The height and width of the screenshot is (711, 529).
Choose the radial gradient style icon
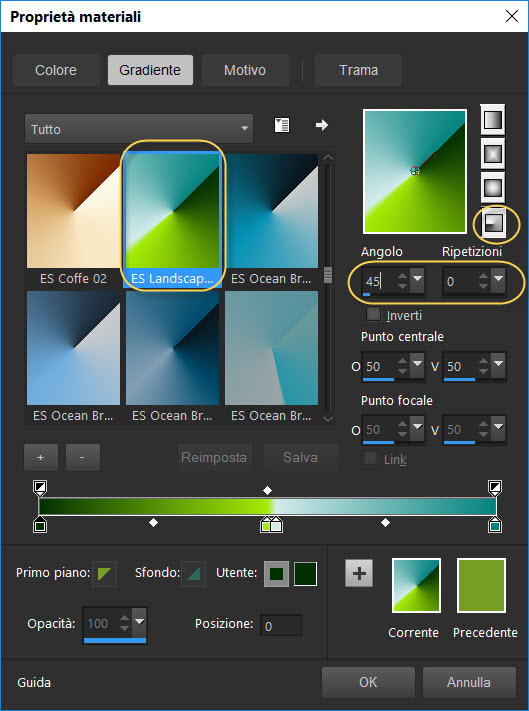(x=493, y=222)
